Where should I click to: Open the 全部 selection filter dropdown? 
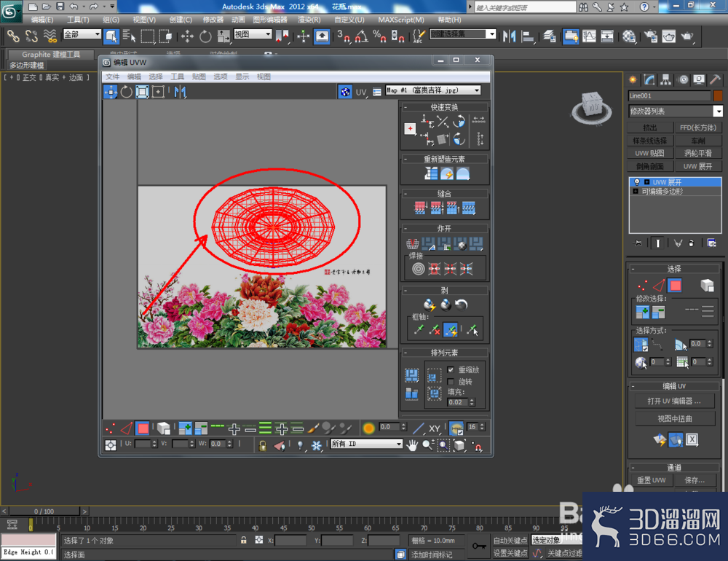82,34
